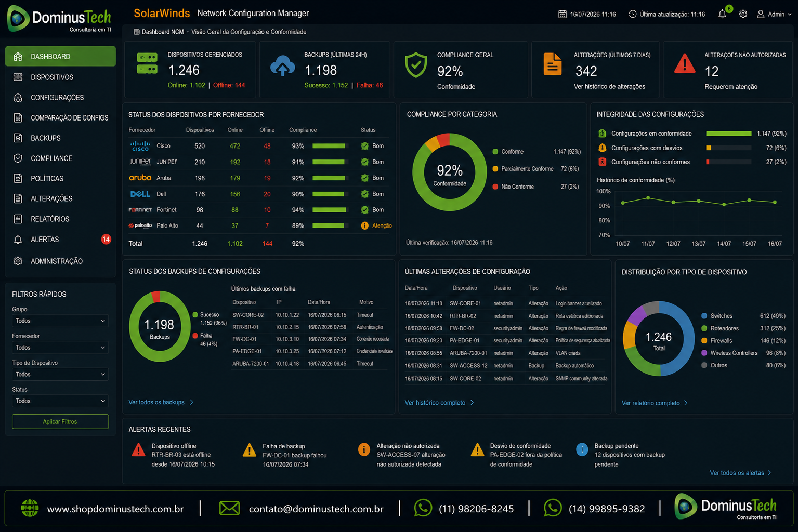Click the 1.246 Total device donut chart
The image size is (798, 532).
click(659, 338)
